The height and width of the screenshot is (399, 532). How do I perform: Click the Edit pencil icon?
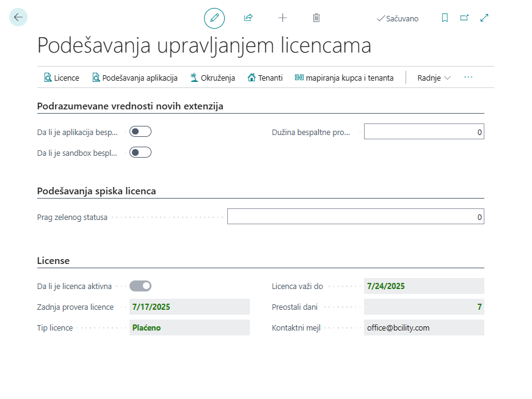coord(214,18)
